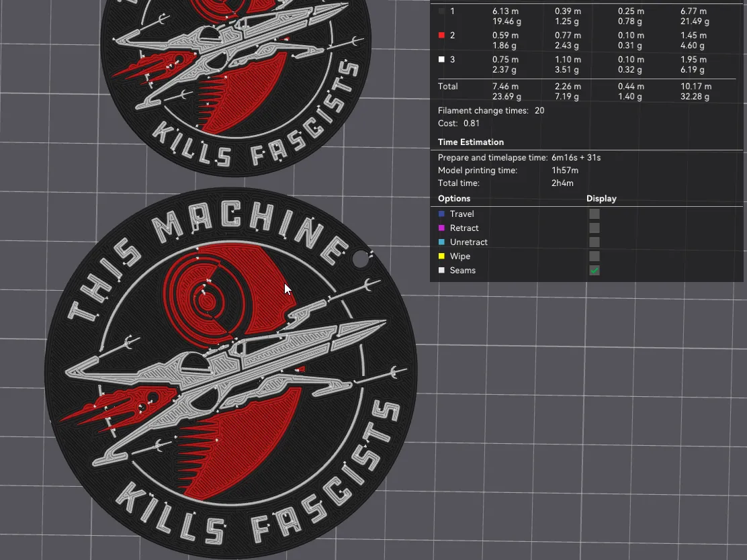Click Prepare and timelapse time value 6m16s + 31s
Screen dimensions: 747x560
tap(576, 158)
